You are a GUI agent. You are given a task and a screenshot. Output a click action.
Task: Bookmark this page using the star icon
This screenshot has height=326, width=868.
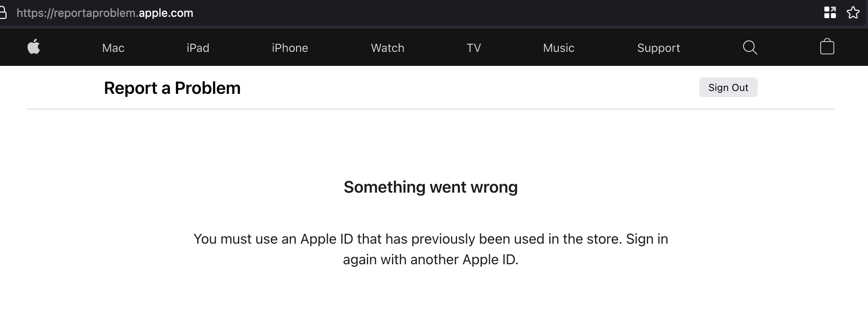pyautogui.click(x=853, y=12)
